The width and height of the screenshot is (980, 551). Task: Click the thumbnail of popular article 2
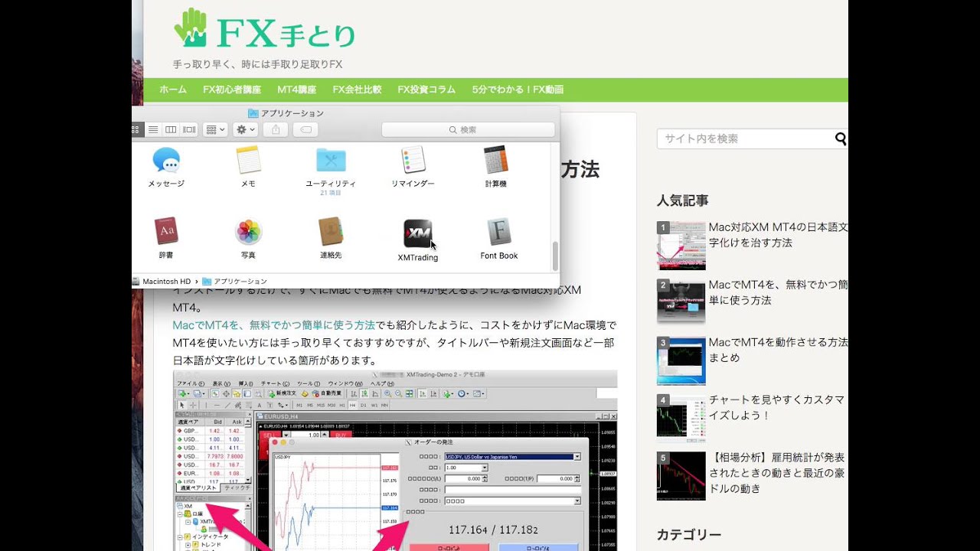click(681, 303)
